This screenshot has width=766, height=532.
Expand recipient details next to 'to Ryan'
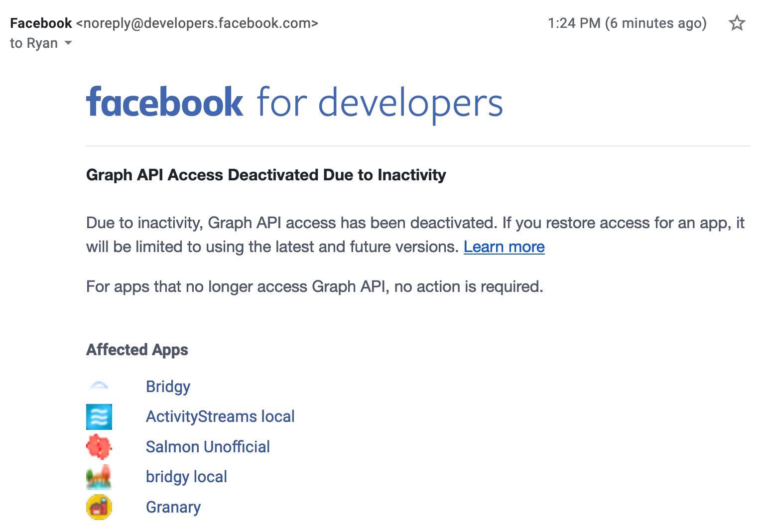tap(68, 43)
